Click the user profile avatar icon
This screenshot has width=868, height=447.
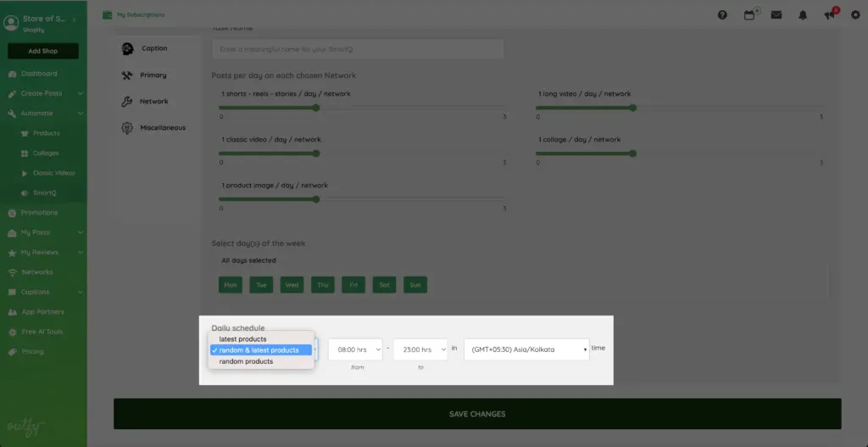click(x=11, y=23)
